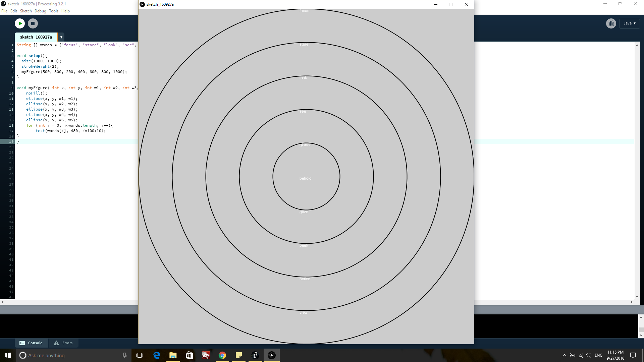Open the Debug menu

click(x=40, y=11)
